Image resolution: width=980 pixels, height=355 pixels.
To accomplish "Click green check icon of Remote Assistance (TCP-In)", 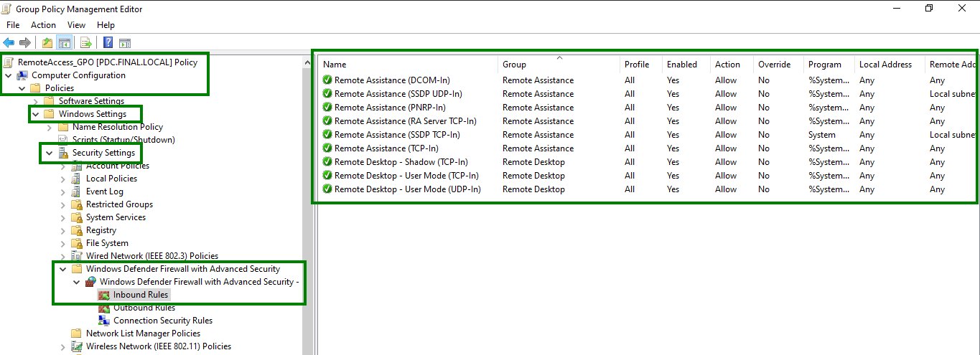I will tap(327, 148).
